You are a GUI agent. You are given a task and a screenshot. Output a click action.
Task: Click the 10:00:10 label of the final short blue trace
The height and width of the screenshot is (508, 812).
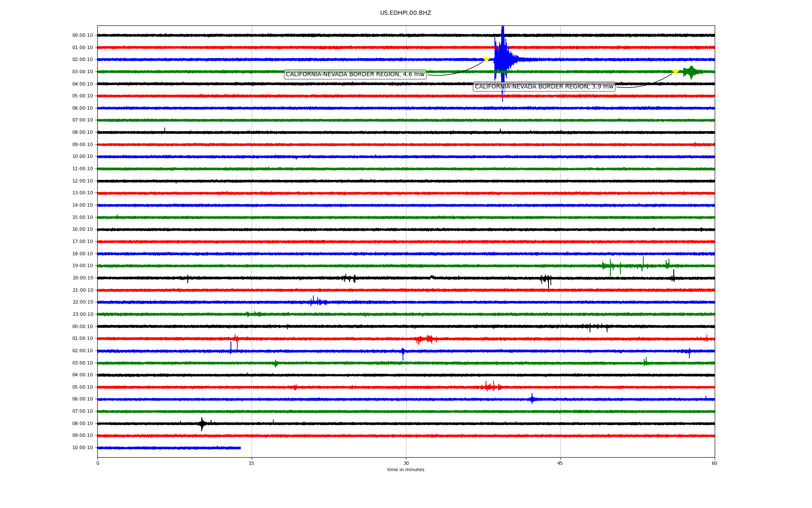82,448
